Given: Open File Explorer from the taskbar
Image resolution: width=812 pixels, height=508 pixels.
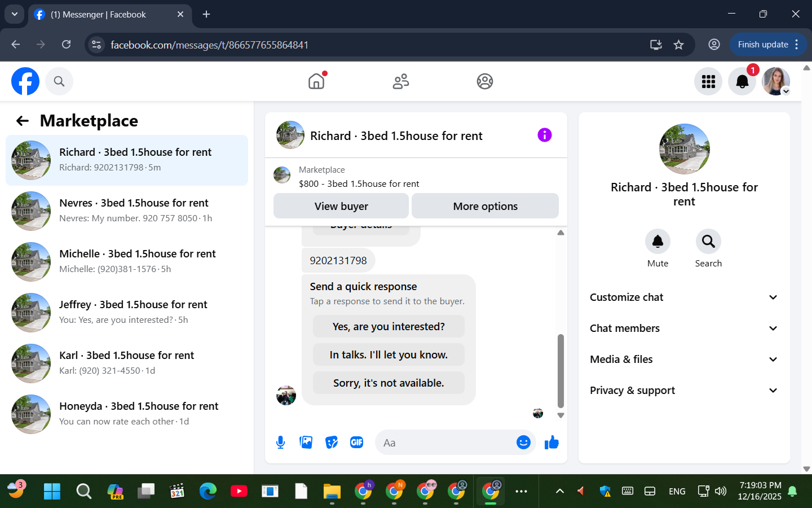Looking at the screenshot, I should pyautogui.click(x=332, y=491).
